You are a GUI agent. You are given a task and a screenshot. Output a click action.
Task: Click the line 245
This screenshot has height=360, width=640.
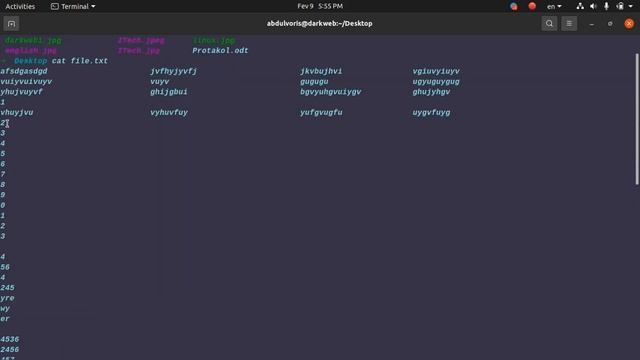tap(7, 288)
